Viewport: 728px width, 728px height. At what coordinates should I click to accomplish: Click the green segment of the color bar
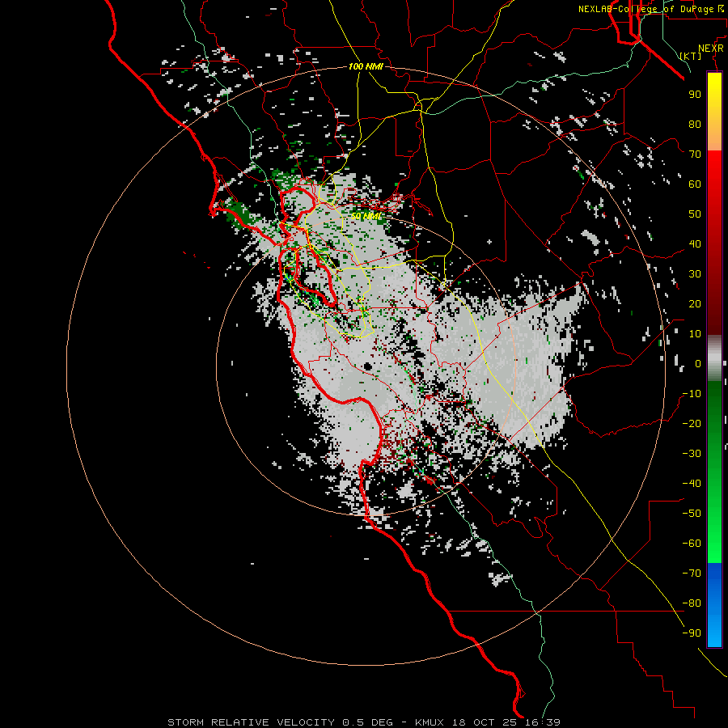[x=714, y=472]
